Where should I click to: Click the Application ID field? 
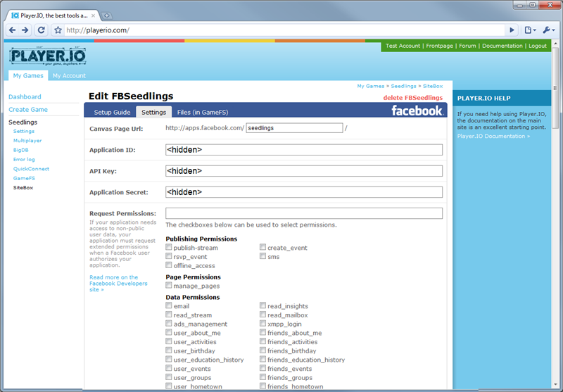[304, 150]
